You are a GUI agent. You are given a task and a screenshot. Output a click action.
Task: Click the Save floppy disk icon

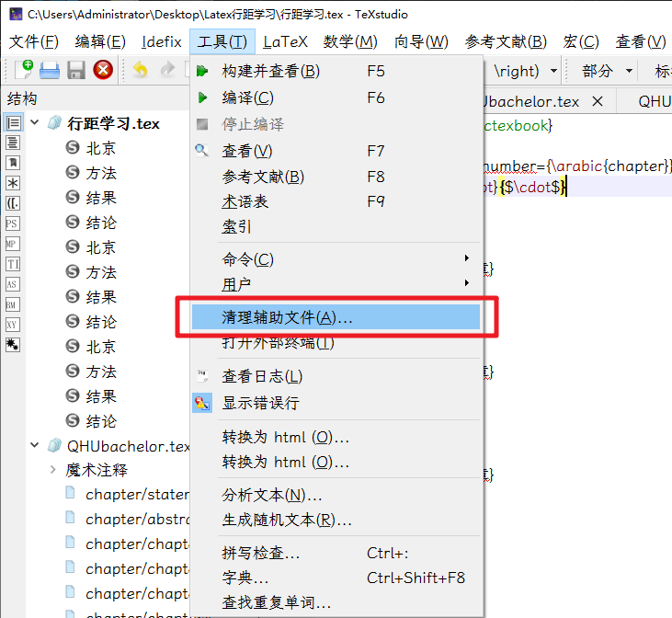point(76,70)
